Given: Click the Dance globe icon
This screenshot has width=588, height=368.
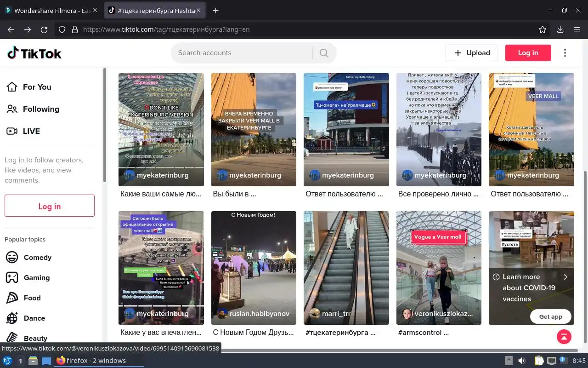Looking at the screenshot, I should point(12,318).
